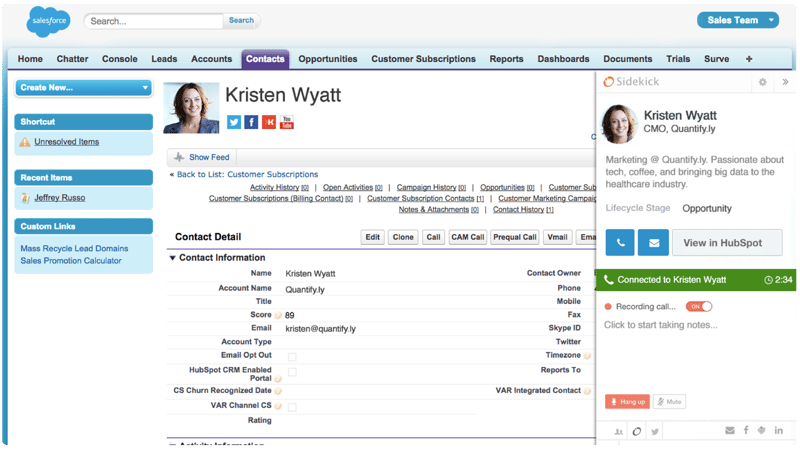Open Mass Recycle Lead Domains link
This screenshot has height=451, width=800.
(x=74, y=248)
